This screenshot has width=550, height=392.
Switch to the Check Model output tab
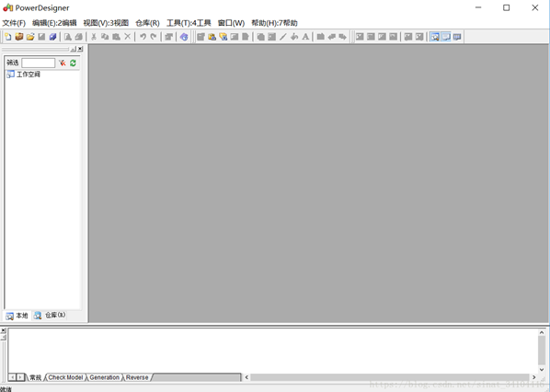click(x=65, y=377)
